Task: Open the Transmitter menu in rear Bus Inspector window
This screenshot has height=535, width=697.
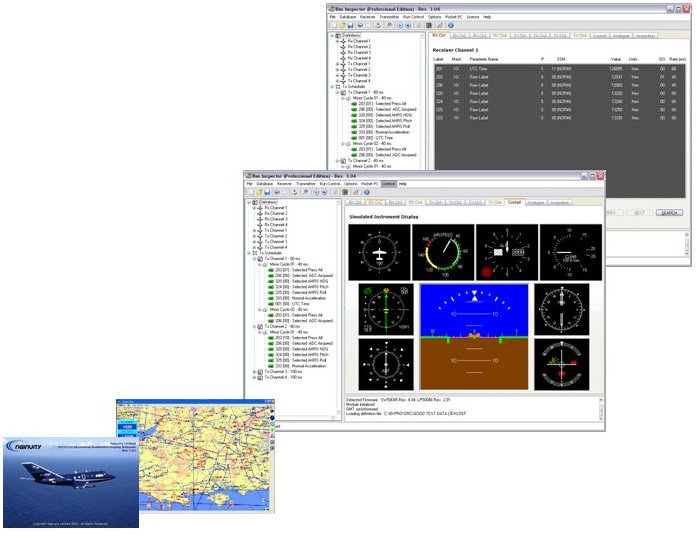Action: (389, 17)
